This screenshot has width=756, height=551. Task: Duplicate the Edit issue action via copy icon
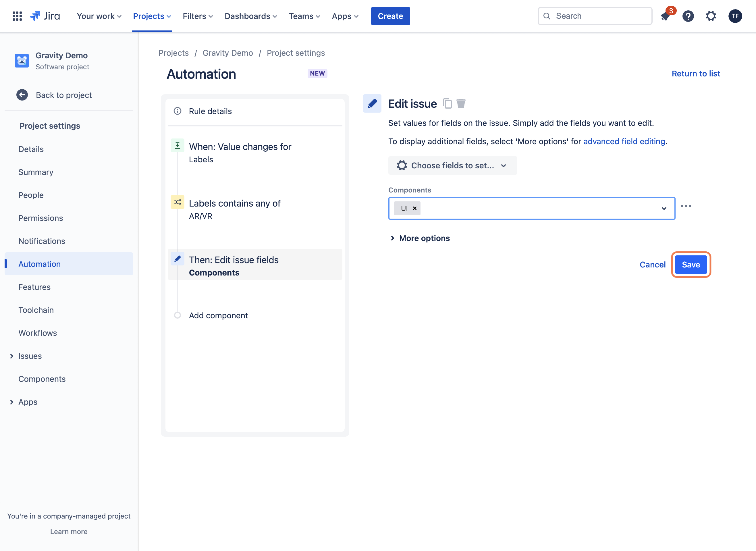click(448, 104)
